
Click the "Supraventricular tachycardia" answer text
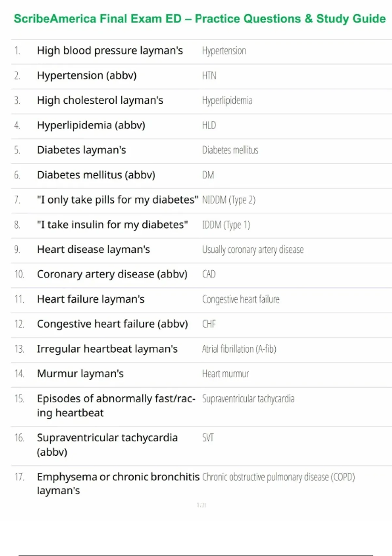(x=248, y=399)
